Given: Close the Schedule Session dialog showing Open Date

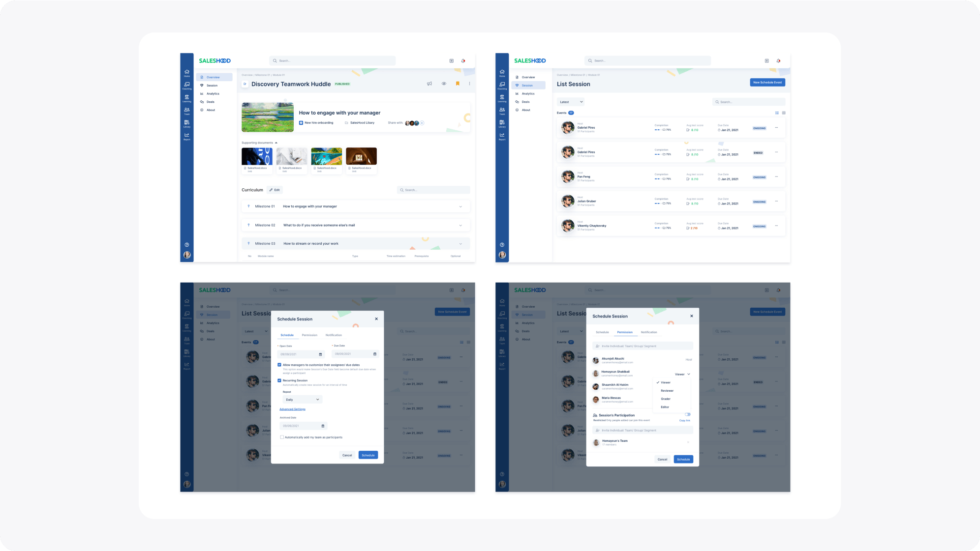Looking at the screenshot, I should 376,319.
